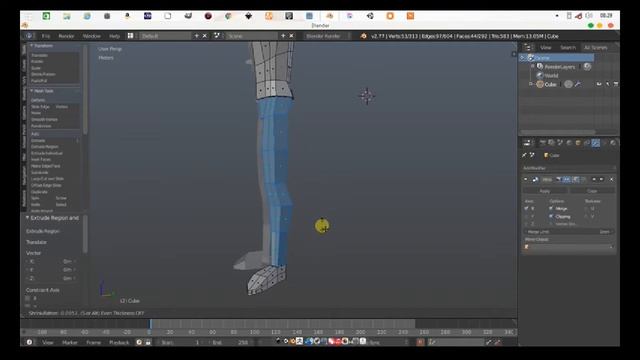The width and height of the screenshot is (640, 360).
Task: Collapse the Mirror modifier panel
Action: pos(526,179)
